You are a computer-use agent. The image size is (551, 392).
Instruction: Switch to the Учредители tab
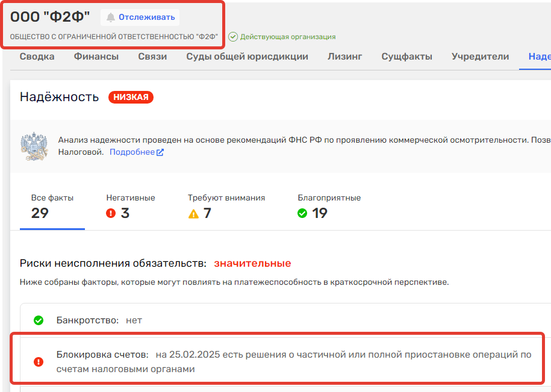click(x=481, y=57)
